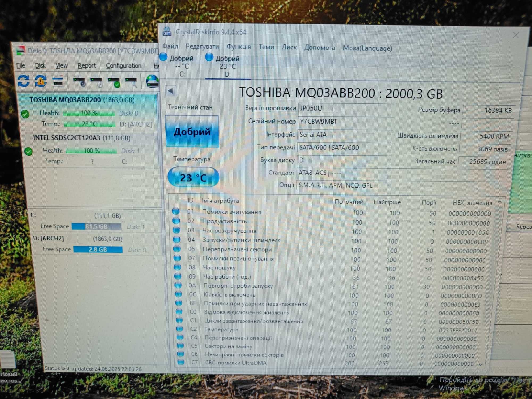Click the Hard Disk Sentinel title bar app icon
This screenshot has height=399, width=532.
20,51
